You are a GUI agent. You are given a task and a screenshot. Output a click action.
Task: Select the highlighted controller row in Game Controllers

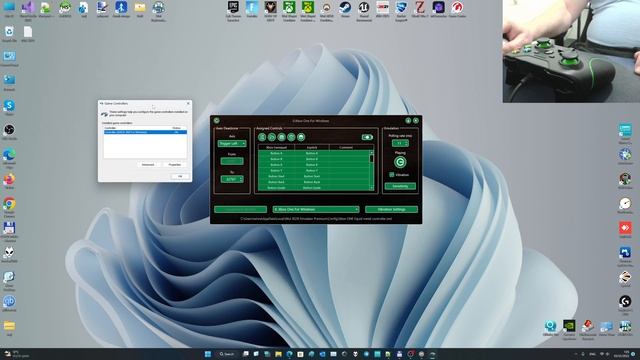click(x=145, y=132)
